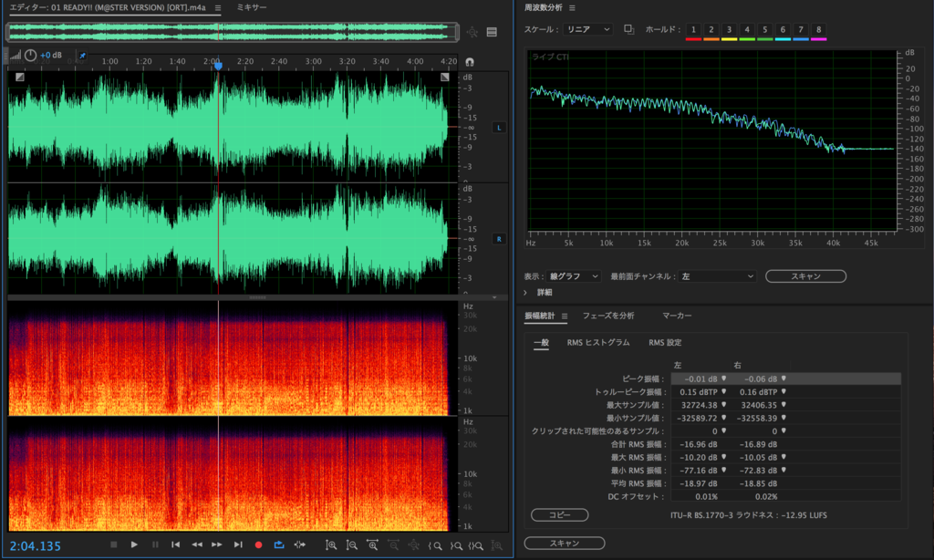Open the 最前面チャンネル 左 dropdown
Viewport: 934px width, 560px height.
[x=718, y=276]
